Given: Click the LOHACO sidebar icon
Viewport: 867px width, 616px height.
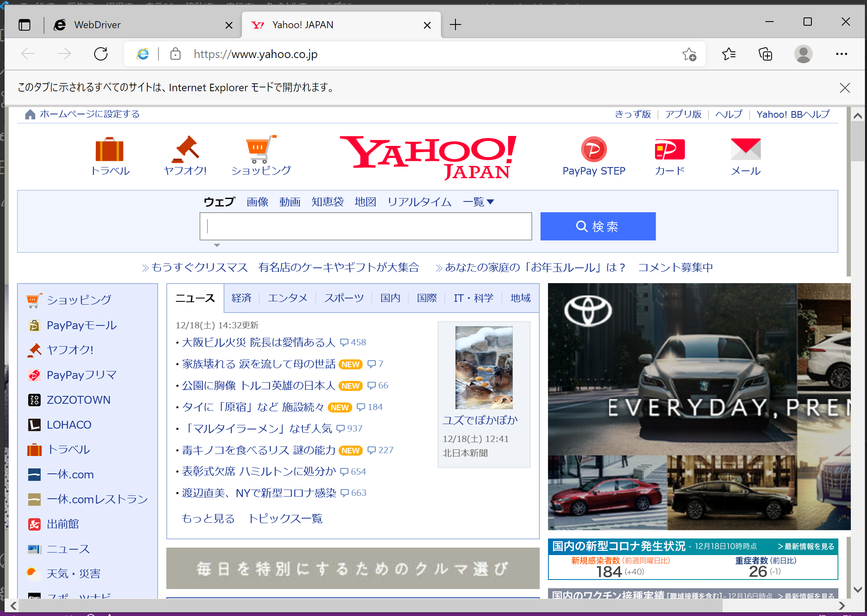Looking at the screenshot, I should click(x=34, y=425).
